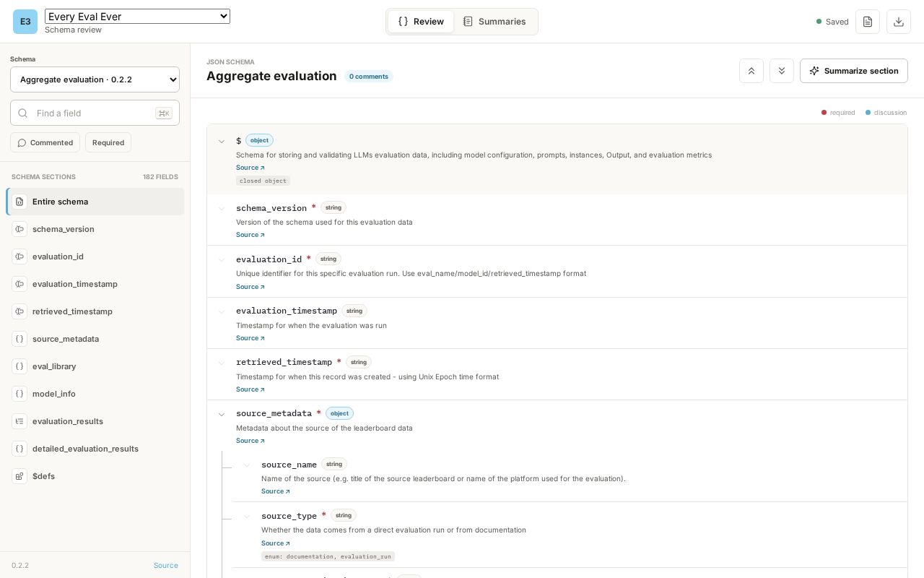This screenshot has width=924, height=578.
Task: Toggle the chevron beside the source_type field
Action: (247, 517)
